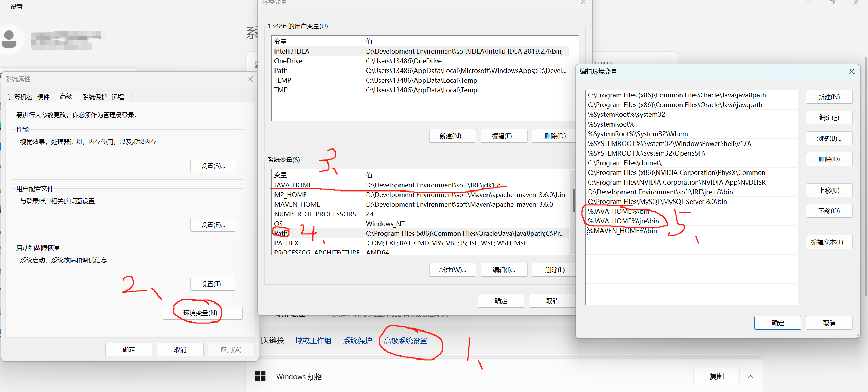Click the 高级系统设置 link

[406, 341]
